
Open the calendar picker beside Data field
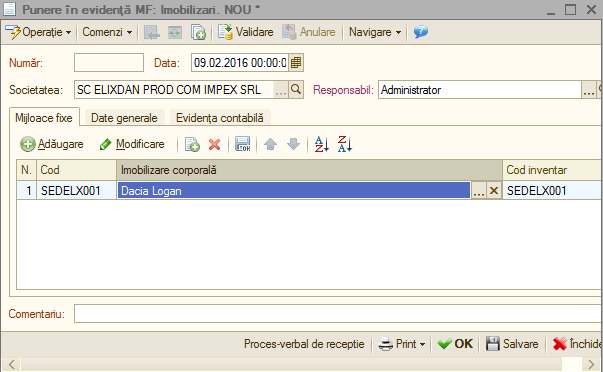(x=296, y=63)
